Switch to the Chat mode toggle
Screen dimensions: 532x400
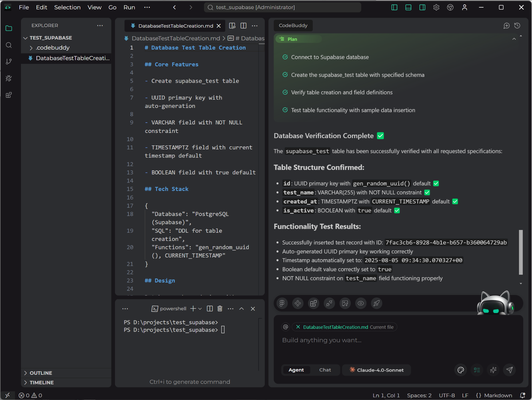(x=325, y=370)
